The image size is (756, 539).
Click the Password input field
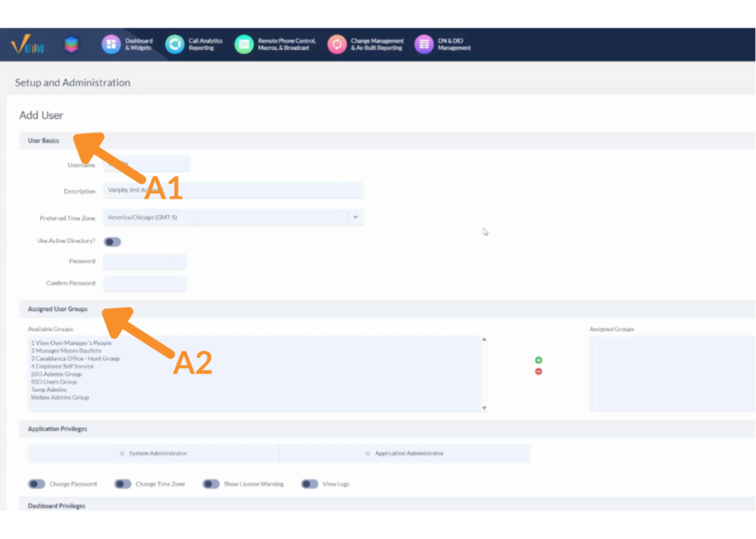145,262
